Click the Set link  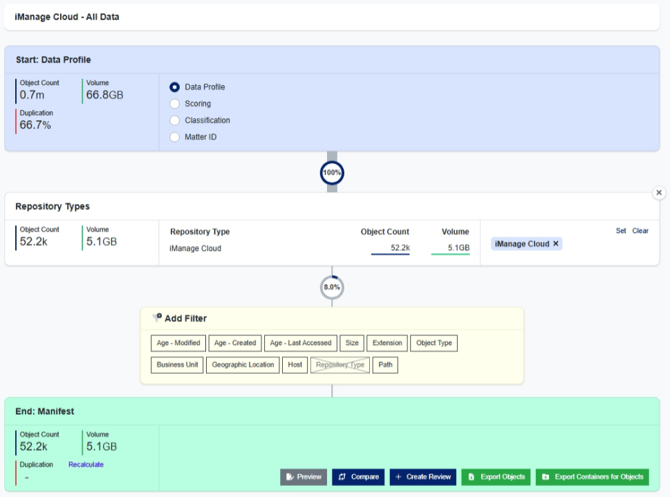point(620,231)
